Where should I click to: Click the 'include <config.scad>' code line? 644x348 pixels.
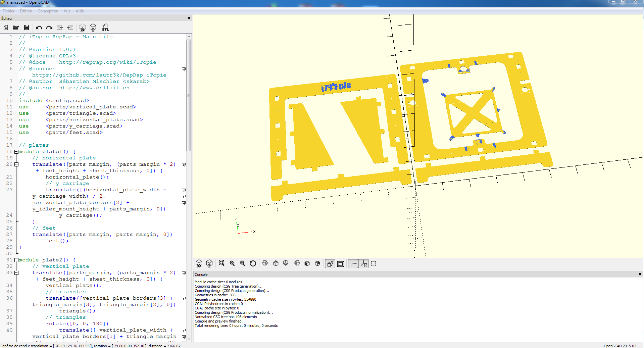(x=54, y=101)
